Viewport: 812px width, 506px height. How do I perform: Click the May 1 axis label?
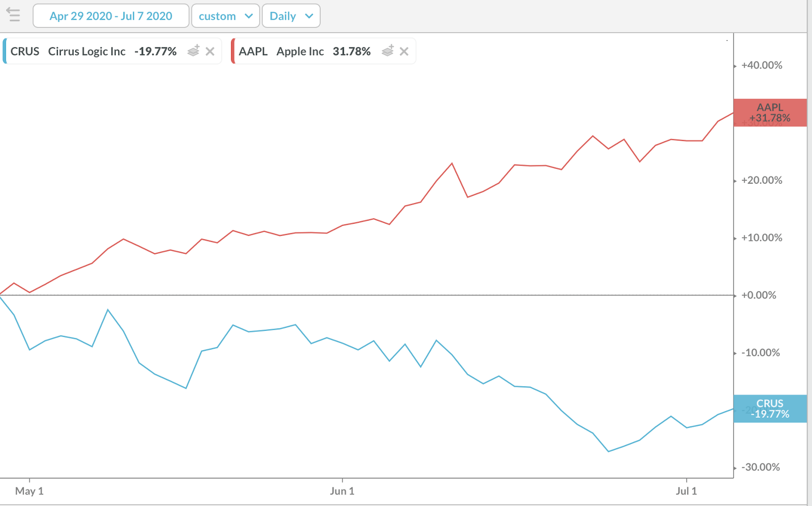[x=29, y=491]
